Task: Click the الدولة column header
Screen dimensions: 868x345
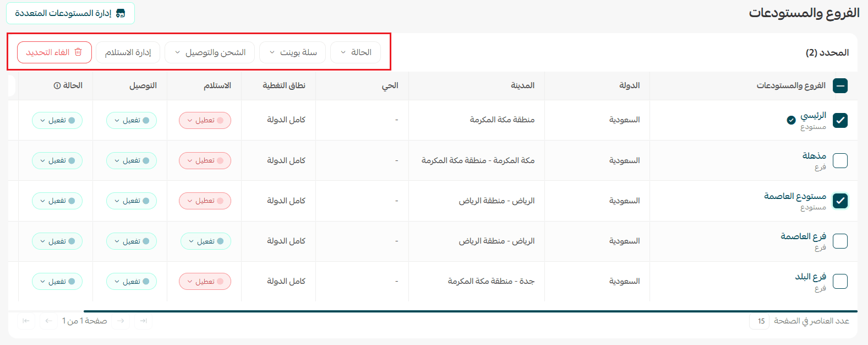Action: pyautogui.click(x=629, y=85)
